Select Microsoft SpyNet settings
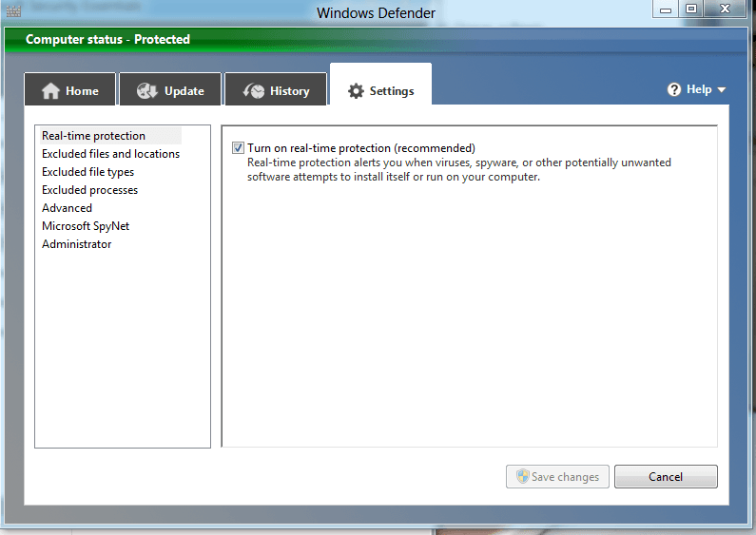This screenshot has width=756, height=535. pos(86,226)
